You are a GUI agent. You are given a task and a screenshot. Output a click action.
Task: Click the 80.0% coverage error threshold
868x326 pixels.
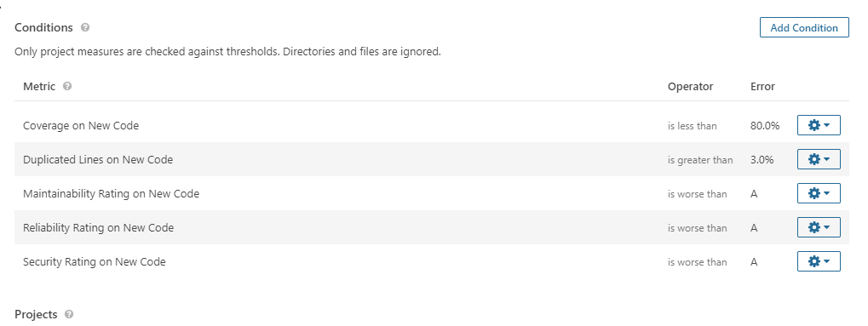764,126
